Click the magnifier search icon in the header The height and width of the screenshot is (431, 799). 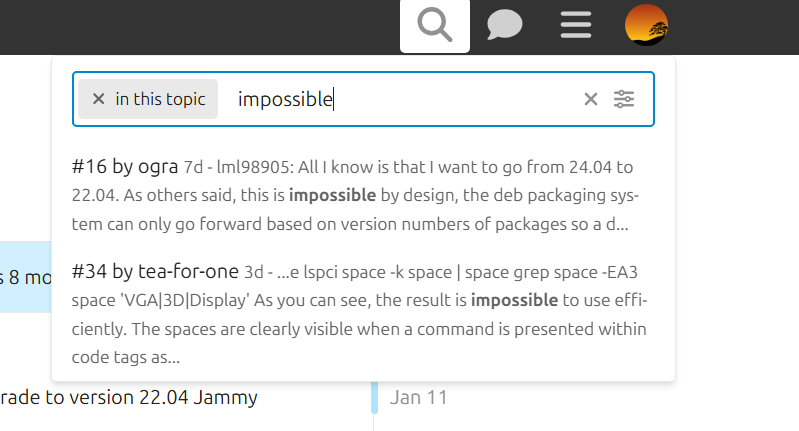(x=435, y=24)
